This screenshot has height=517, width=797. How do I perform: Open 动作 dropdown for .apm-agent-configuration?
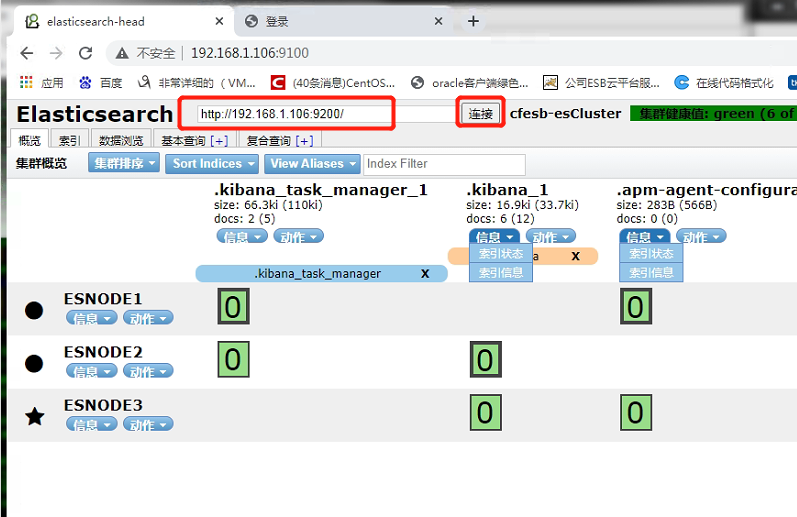click(x=701, y=236)
